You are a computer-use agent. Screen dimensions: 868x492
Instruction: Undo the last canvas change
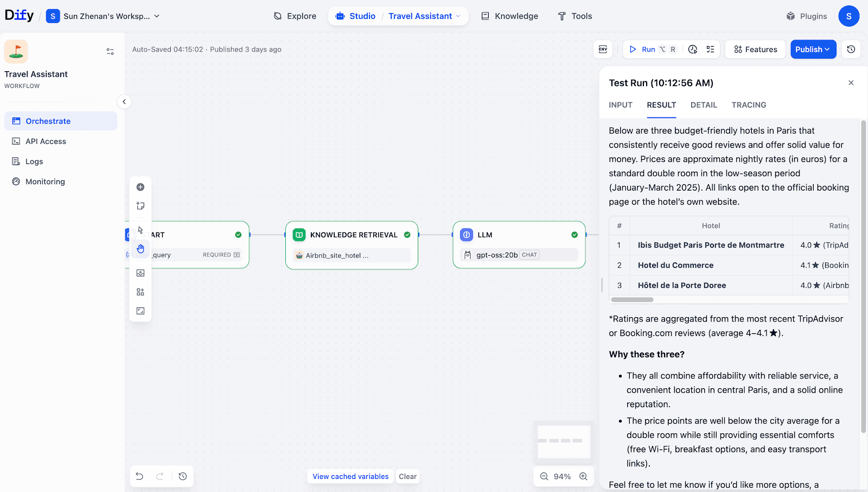(139, 476)
